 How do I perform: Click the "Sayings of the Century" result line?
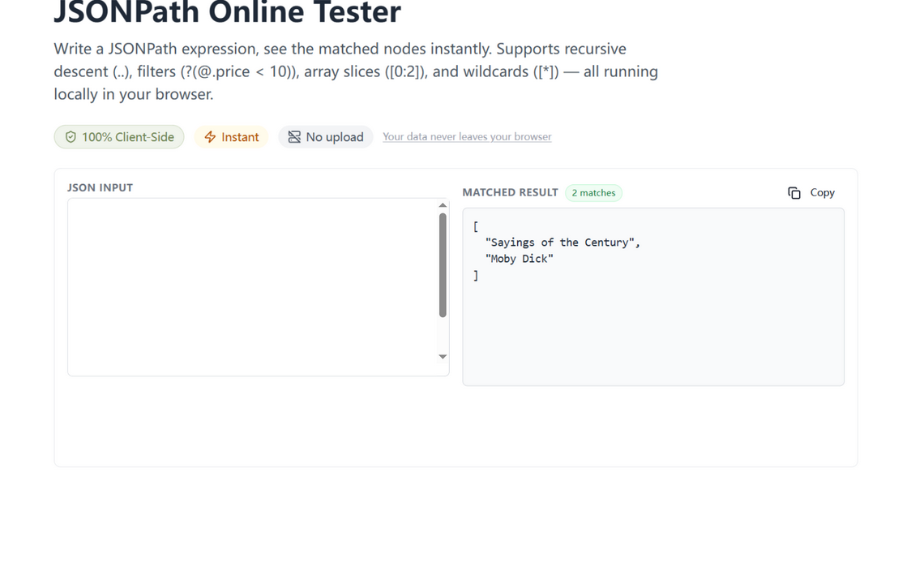coord(563,243)
